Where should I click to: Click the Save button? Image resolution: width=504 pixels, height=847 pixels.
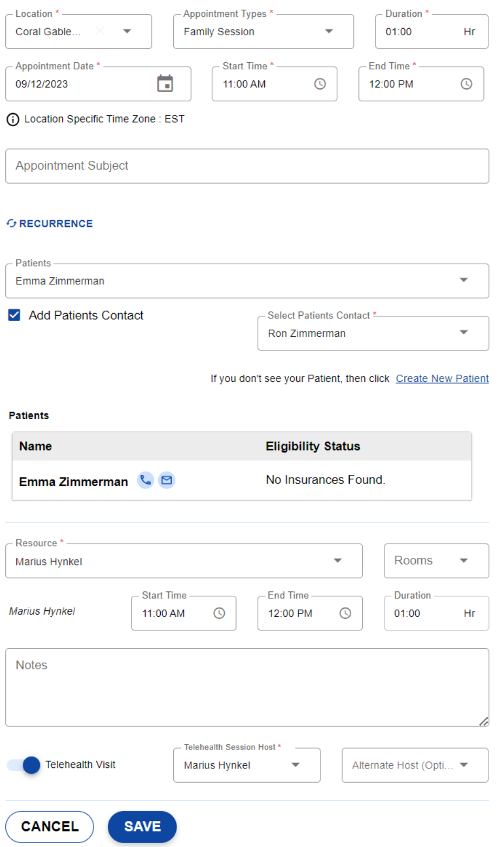(x=142, y=826)
